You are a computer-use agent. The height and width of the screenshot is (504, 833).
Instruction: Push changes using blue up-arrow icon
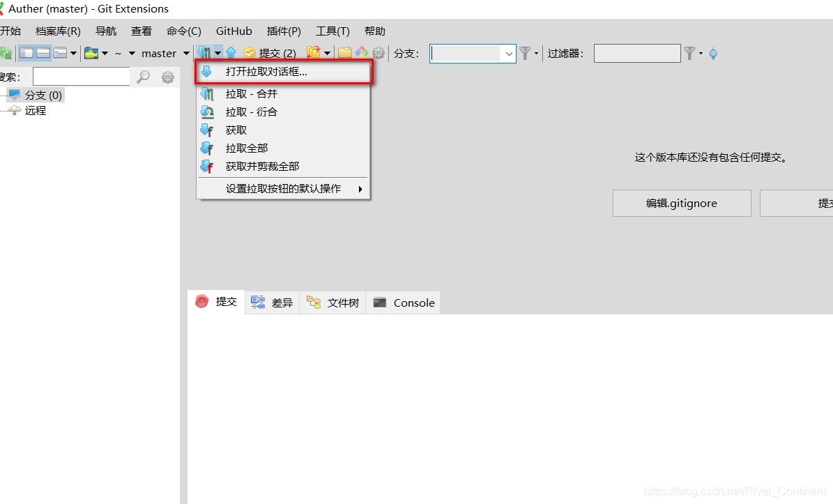tap(231, 53)
